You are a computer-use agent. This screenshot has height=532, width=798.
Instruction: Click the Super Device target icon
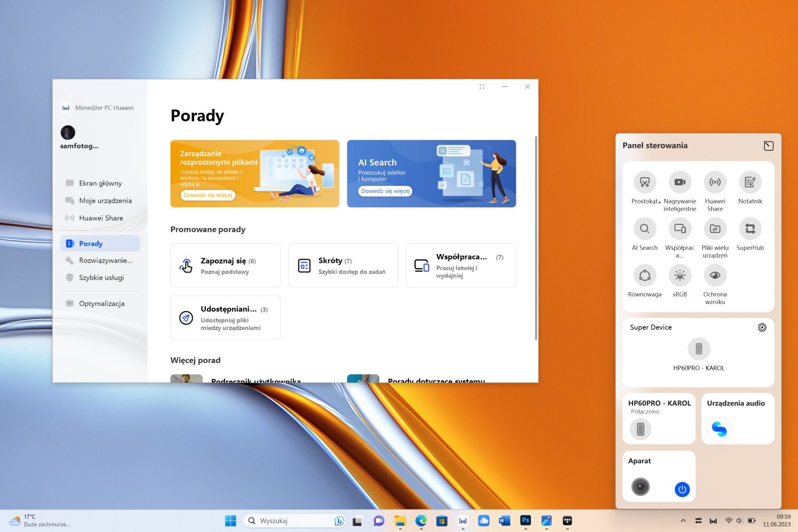[762, 328]
